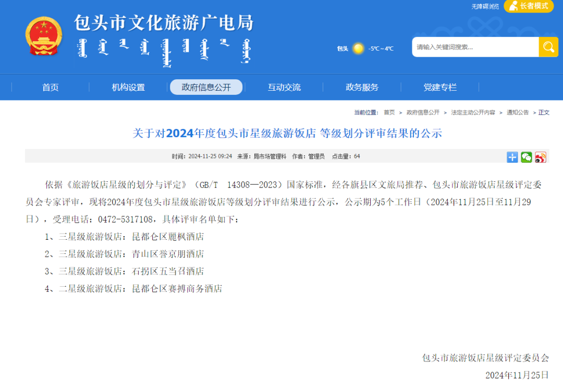Open the 机构设置 navigation tab
Screen dimensions: 563x392
tap(128, 88)
